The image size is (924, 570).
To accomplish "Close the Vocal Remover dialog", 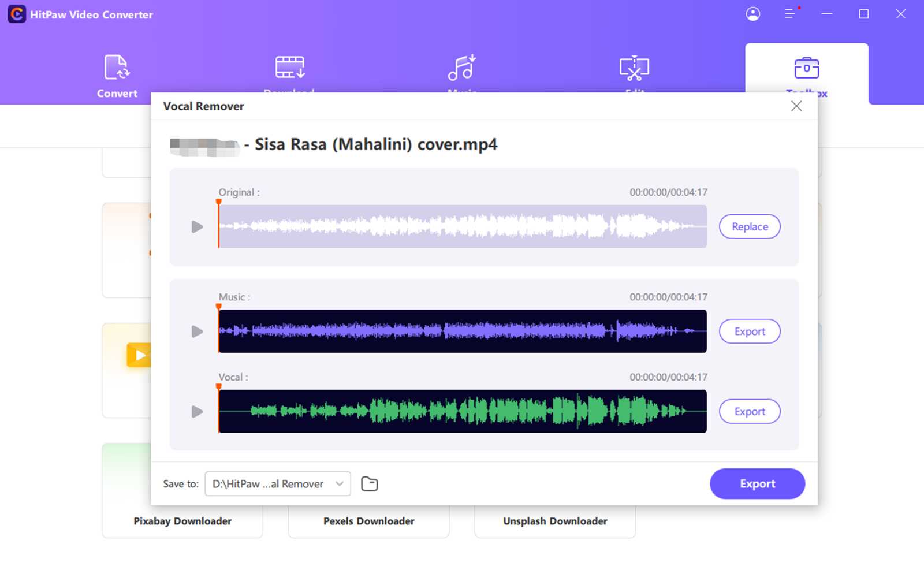I will point(796,106).
